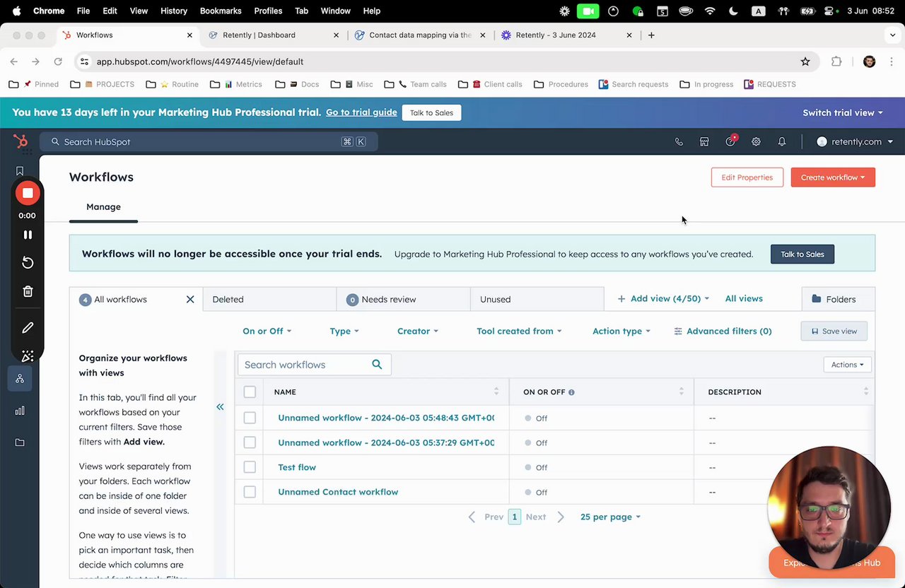
Task: Click the info icon beside ON OR OFF
Action: [571, 392]
